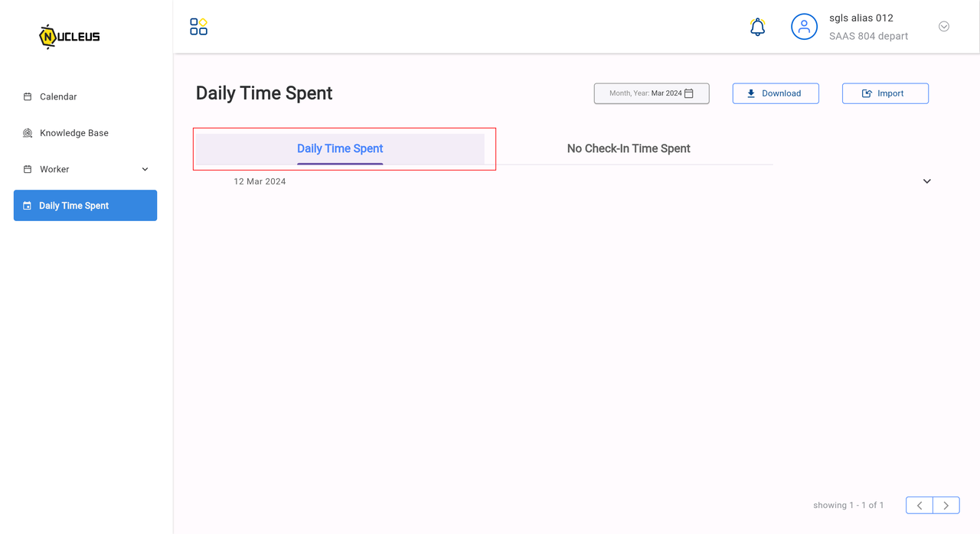Click the SAAS 804 depart label
Viewport: 980px width, 534px height.
click(x=869, y=36)
